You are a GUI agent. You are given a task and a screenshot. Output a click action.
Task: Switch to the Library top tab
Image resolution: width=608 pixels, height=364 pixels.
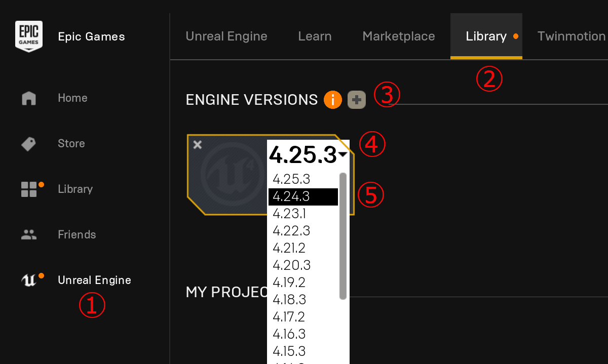coord(486,36)
